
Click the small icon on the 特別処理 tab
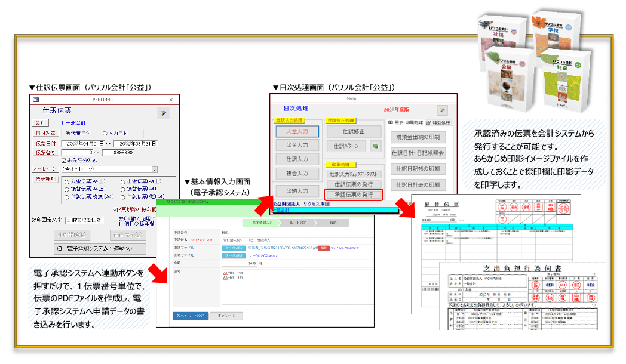click(x=427, y=122)
